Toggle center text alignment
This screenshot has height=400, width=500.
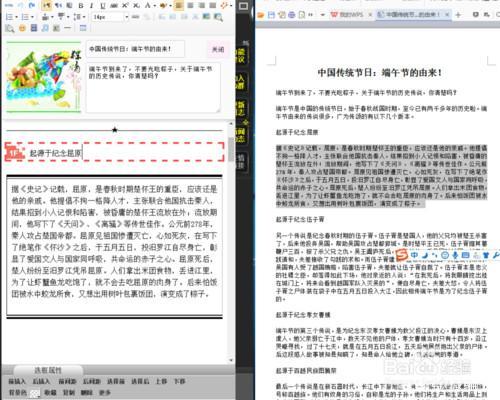point(190,5)
